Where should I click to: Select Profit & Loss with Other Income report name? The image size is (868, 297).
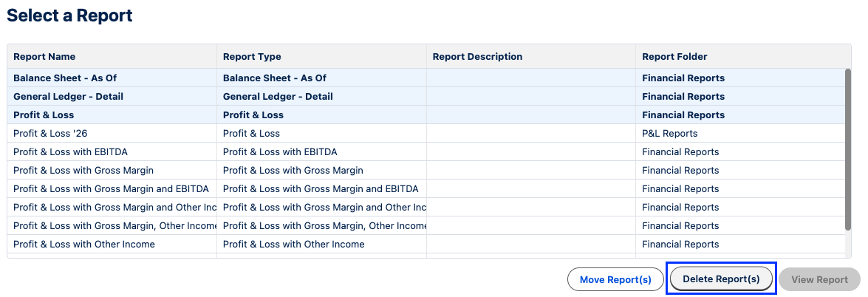(84, 245)
